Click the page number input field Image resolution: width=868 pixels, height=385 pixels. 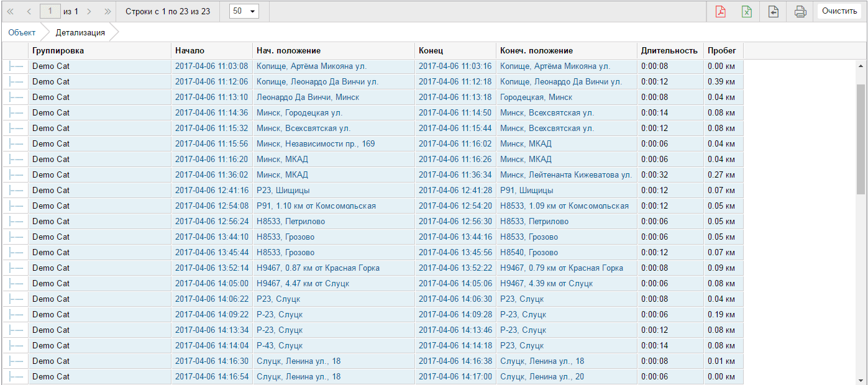pyautogui.click(x=50, y=11)
